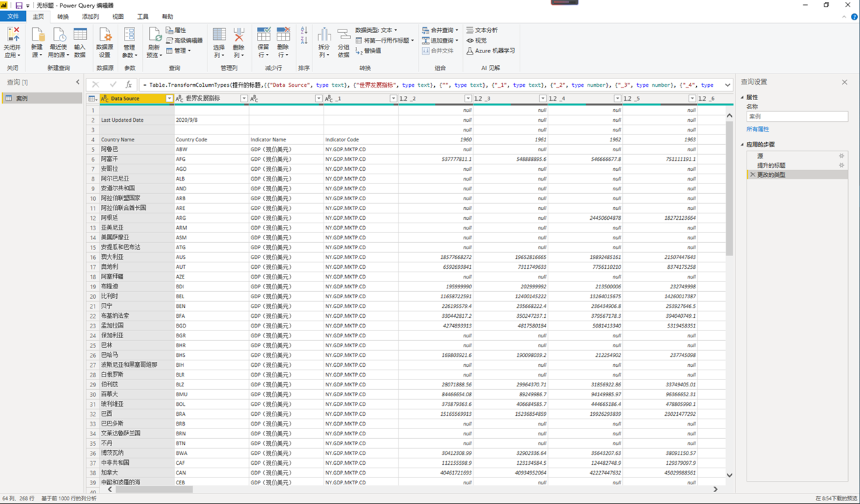Image resolution: width=860 pixels, height=504 pixels.
Task: Switch to the 转换 ribbon tab
Action: 63,16
